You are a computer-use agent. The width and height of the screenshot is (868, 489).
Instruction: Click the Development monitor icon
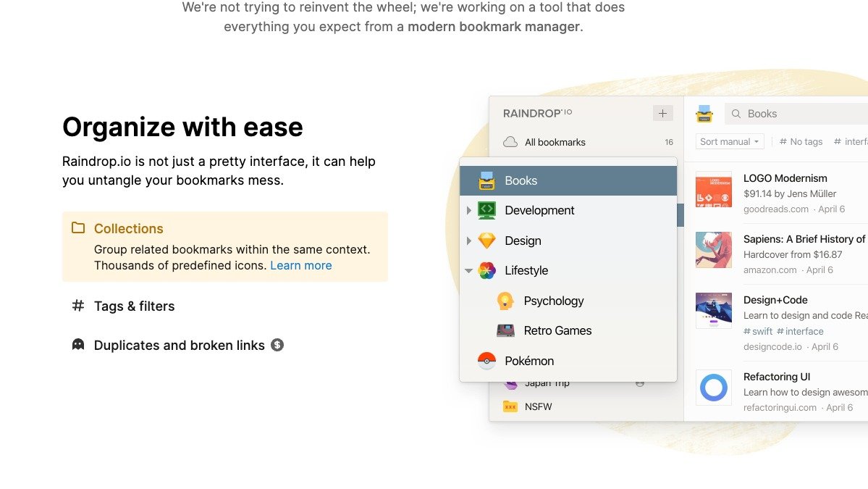(486, 210)
